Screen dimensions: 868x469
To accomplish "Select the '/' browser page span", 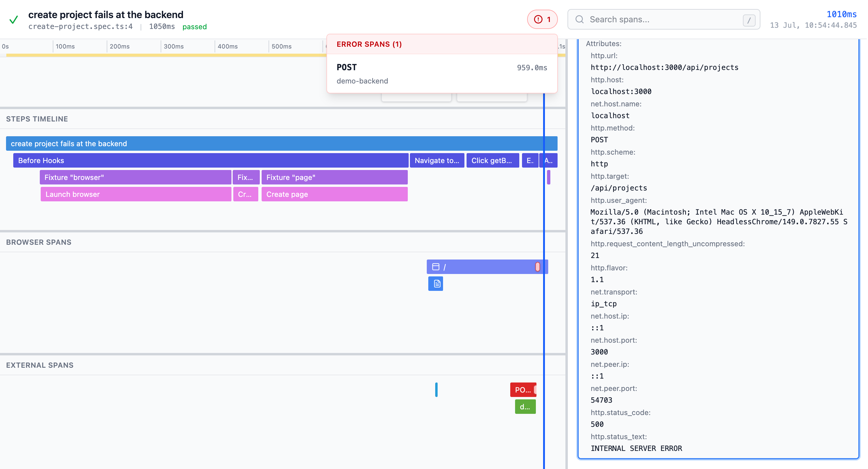I will pyautogui.click(x=487, y=266).
